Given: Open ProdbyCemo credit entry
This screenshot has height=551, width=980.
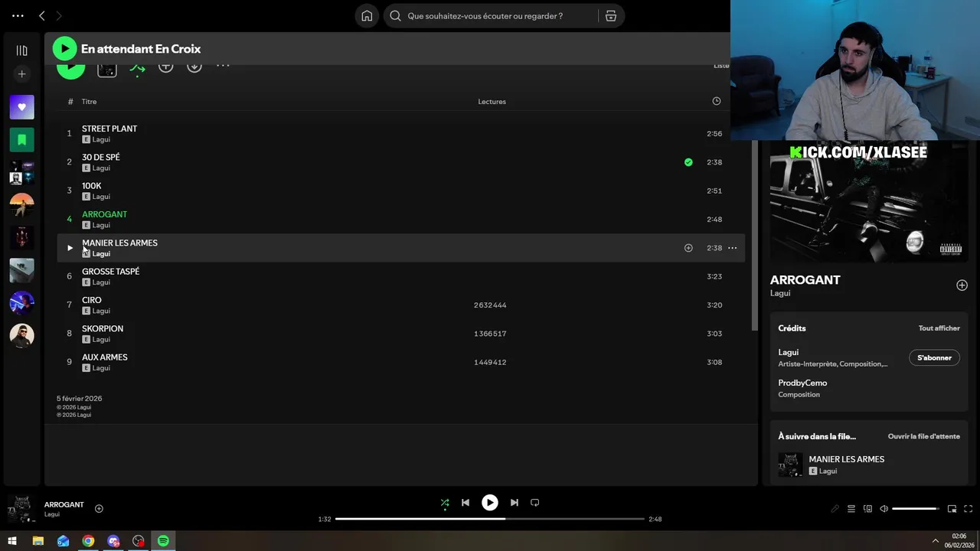Looking at the screenshot, I should click(x=802, y=383).
